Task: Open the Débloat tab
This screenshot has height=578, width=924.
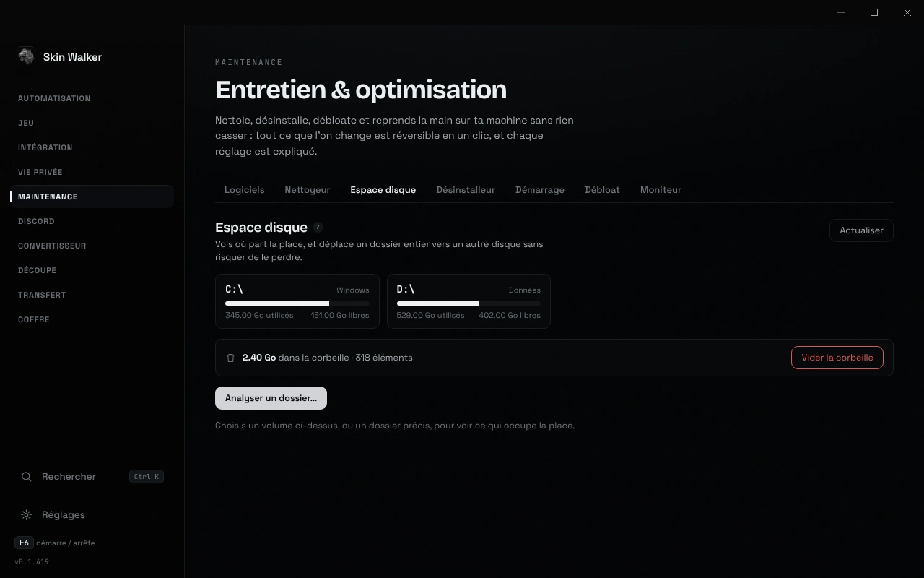Action: 603,190
